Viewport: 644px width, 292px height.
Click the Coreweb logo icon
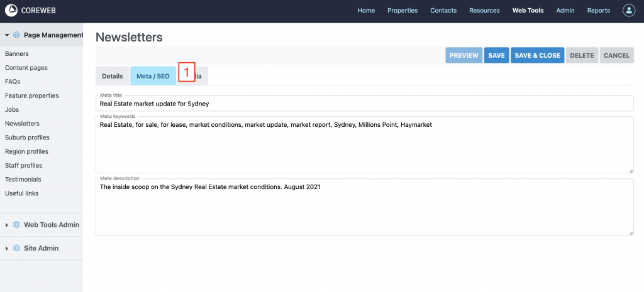pos(11,11)
